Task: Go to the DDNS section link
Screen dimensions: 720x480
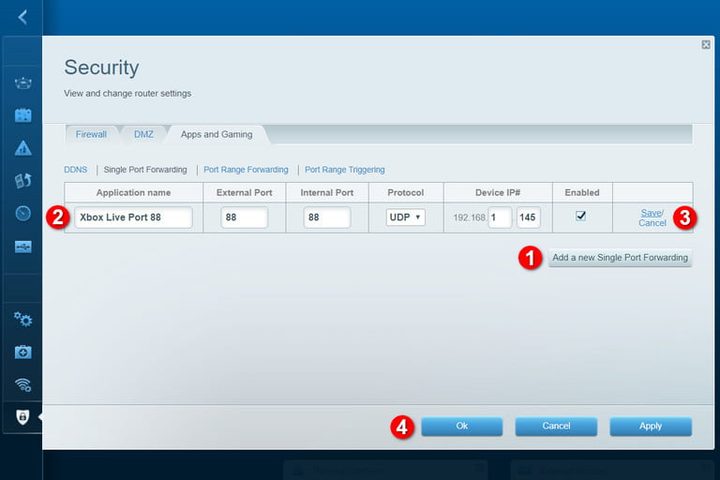Action: 76,170
